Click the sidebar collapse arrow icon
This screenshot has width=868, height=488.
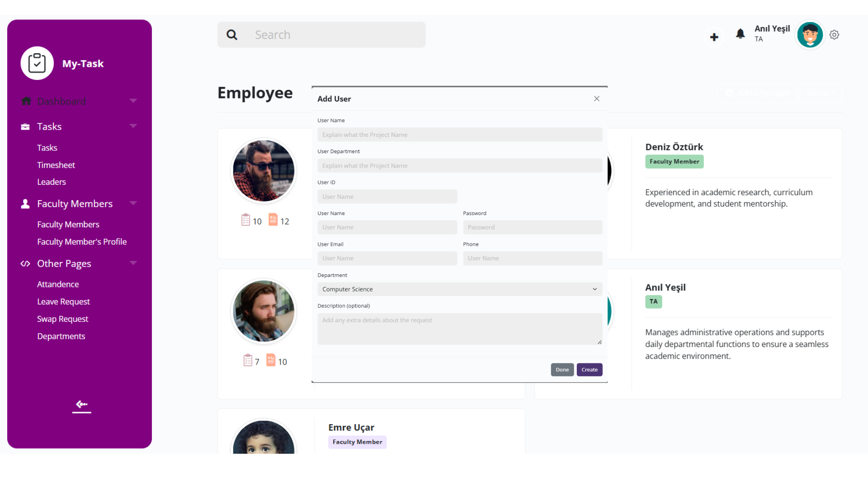[x=81, y=405]
